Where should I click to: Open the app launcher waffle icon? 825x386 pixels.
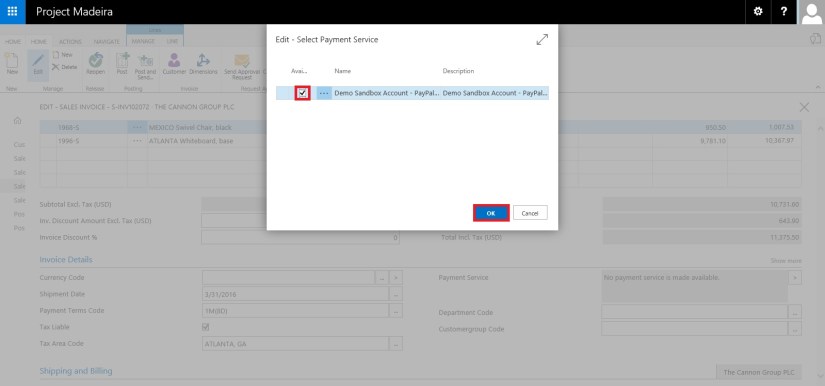[x=12, y=12]
